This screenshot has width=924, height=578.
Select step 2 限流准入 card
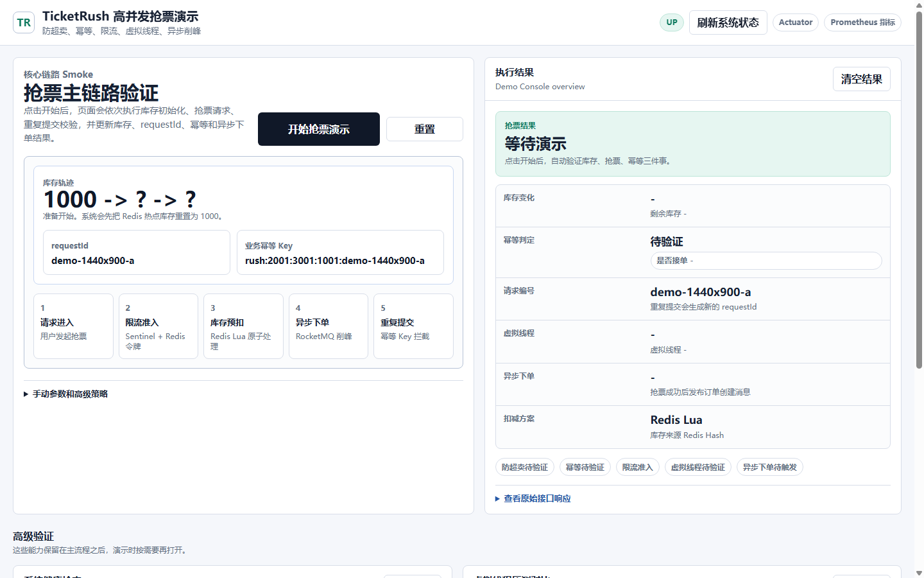[x=158, y=326]
